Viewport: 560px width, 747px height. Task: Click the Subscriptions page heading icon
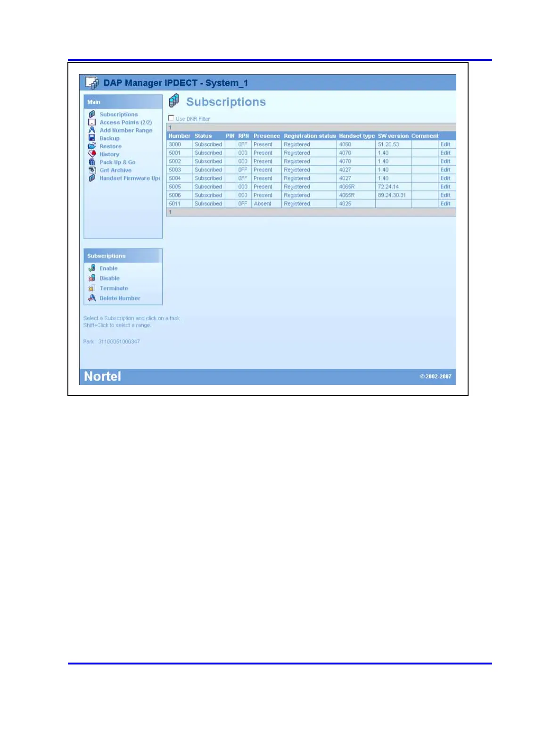tap(174, 100)
